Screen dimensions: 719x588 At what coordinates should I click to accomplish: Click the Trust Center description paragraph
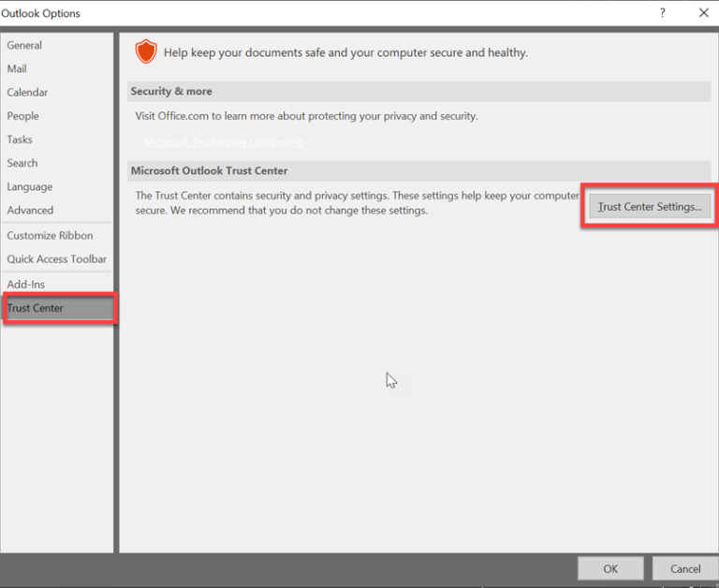click(358, 203)
